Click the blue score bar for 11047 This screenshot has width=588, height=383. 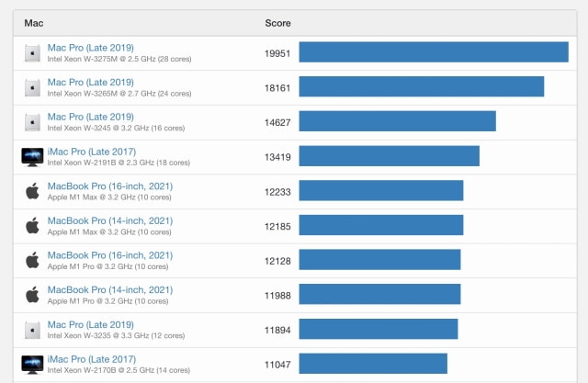coord(373,364)
